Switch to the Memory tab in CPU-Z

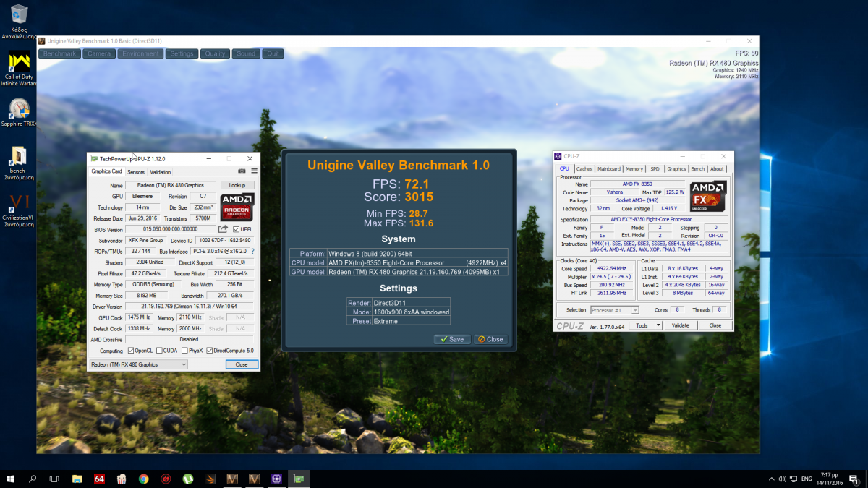[x=634, y=168]
